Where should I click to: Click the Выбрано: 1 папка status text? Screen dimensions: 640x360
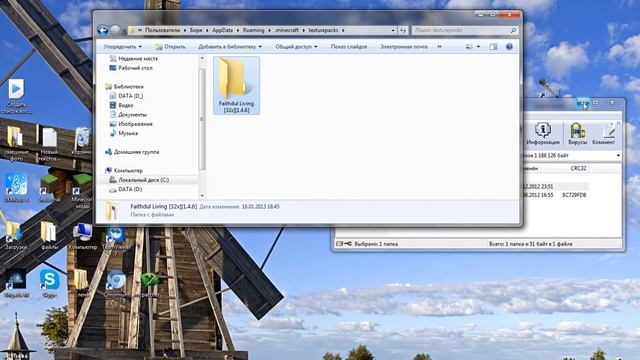376,244
